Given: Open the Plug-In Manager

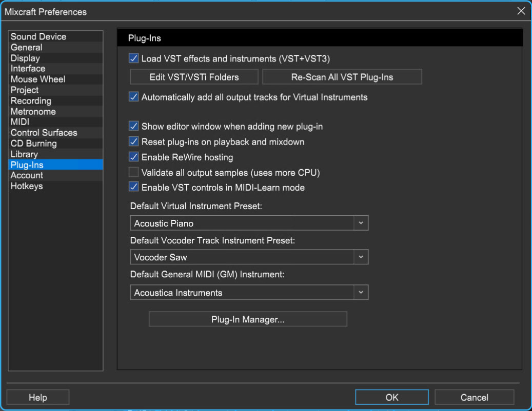Looking at the screenshot, I should click(248, 319).
